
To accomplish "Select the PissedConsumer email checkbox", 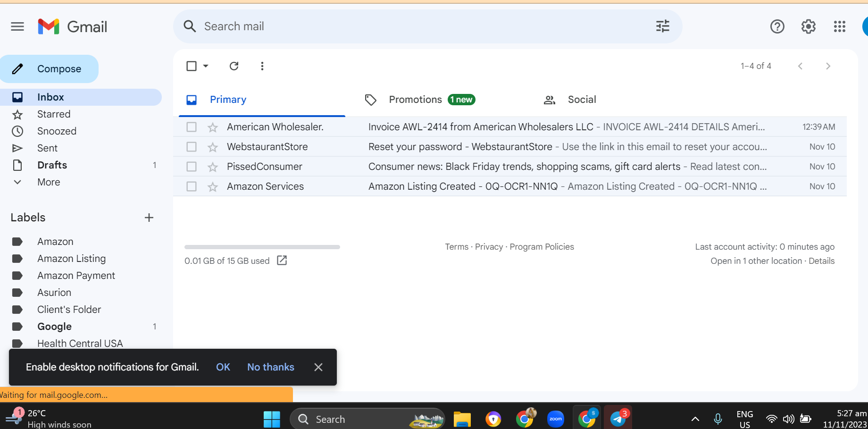I will 192,167.
